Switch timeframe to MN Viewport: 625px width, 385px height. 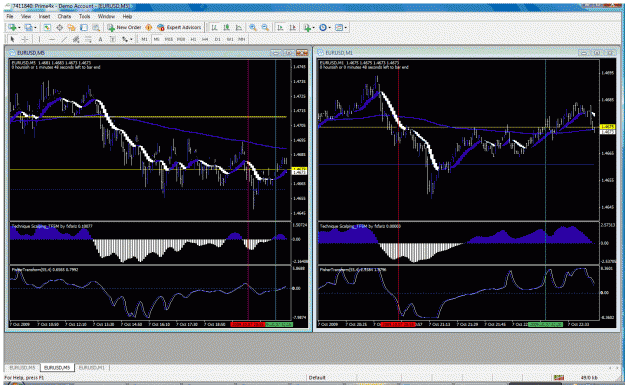pos(242,39)
